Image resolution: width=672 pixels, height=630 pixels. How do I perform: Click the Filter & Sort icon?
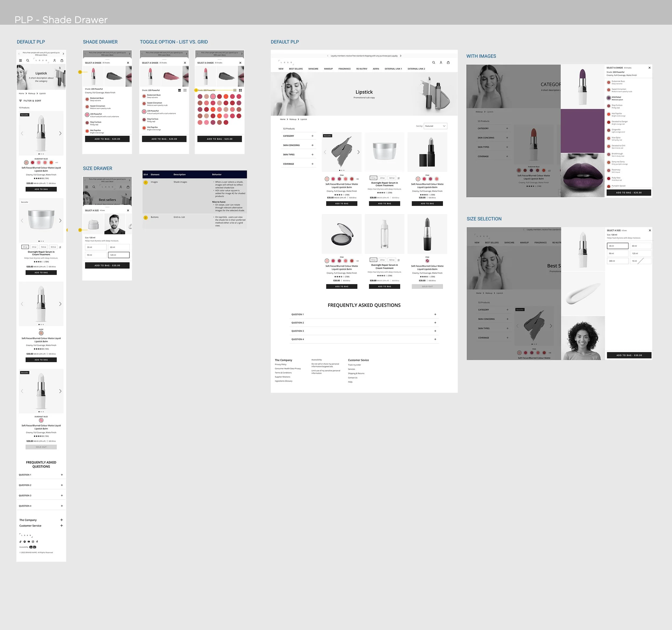coord(20,101)
